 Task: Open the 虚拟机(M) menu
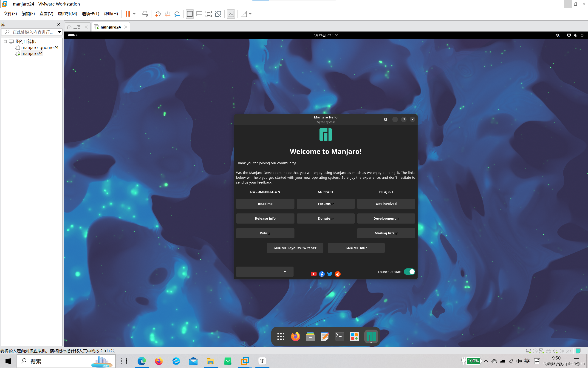click(67, 14)
